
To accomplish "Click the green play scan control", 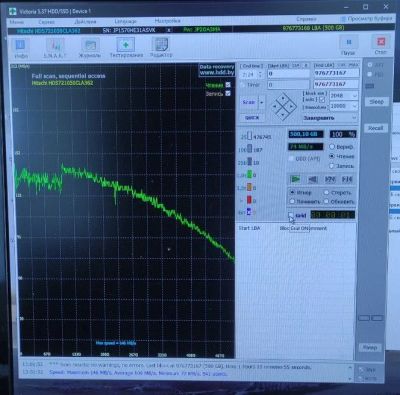I will click(x=295, y=179).
